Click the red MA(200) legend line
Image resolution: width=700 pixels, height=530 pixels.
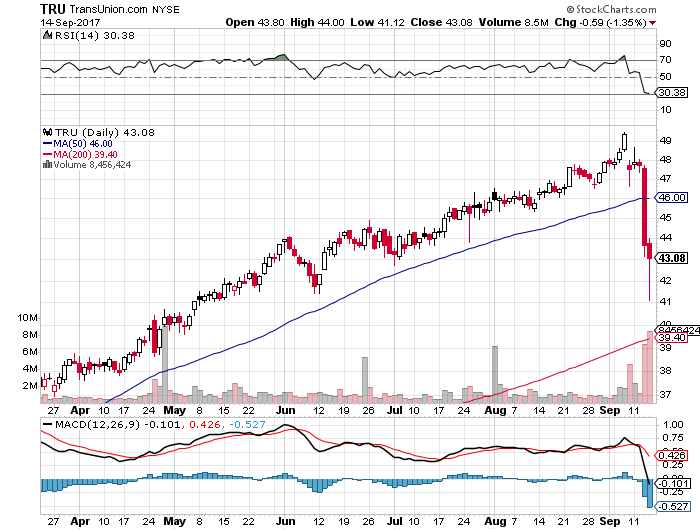coord(46,153)
